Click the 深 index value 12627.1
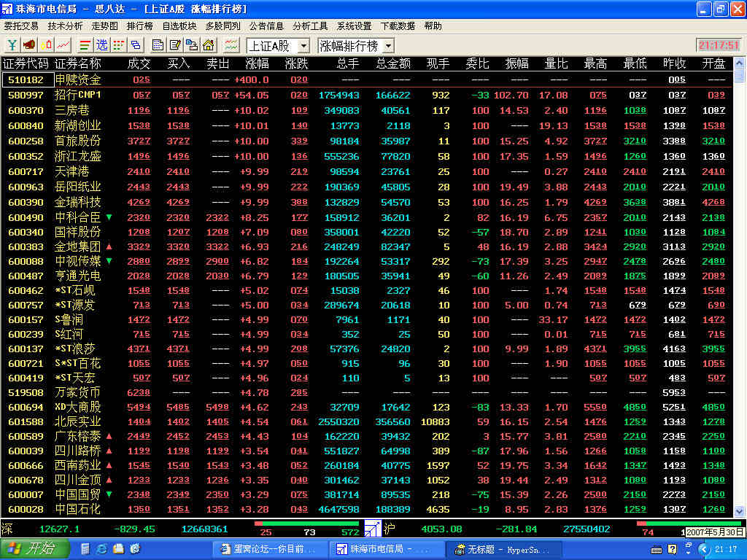The image size is (747, 560). point(59,529)
